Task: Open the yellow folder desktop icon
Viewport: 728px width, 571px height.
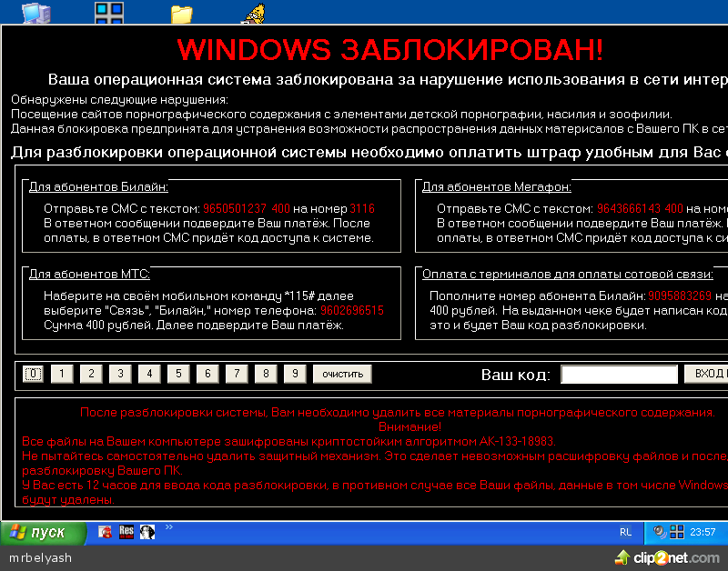Action: 181,14
